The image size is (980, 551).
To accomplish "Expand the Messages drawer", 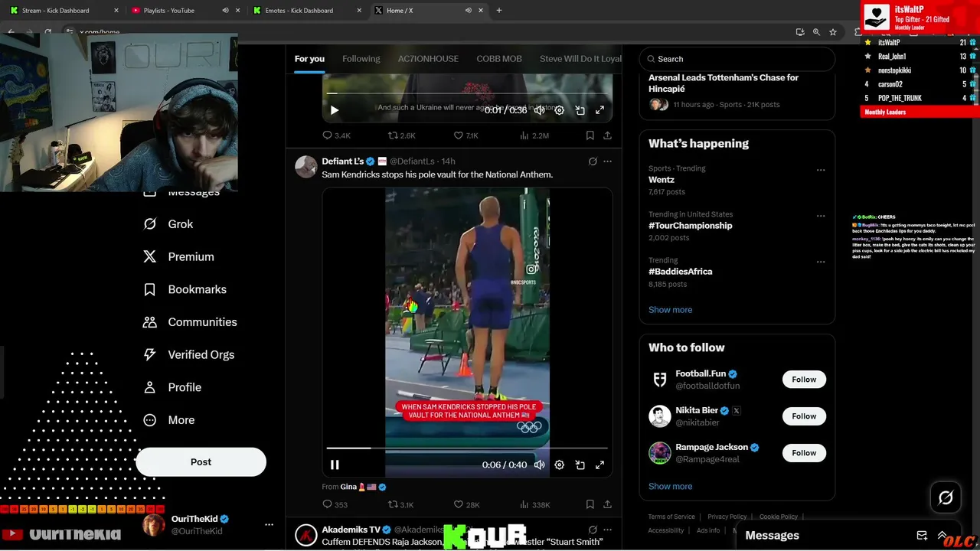I will point(942,536).
